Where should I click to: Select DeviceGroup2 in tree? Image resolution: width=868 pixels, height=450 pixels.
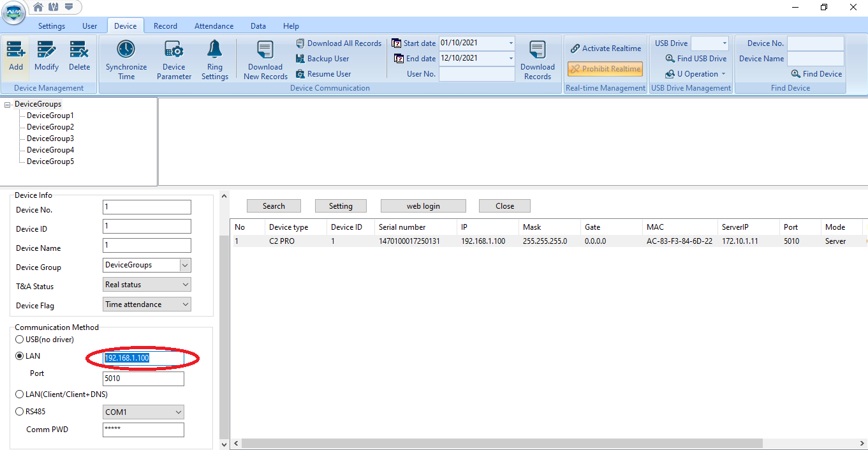(x=50, y=127)
